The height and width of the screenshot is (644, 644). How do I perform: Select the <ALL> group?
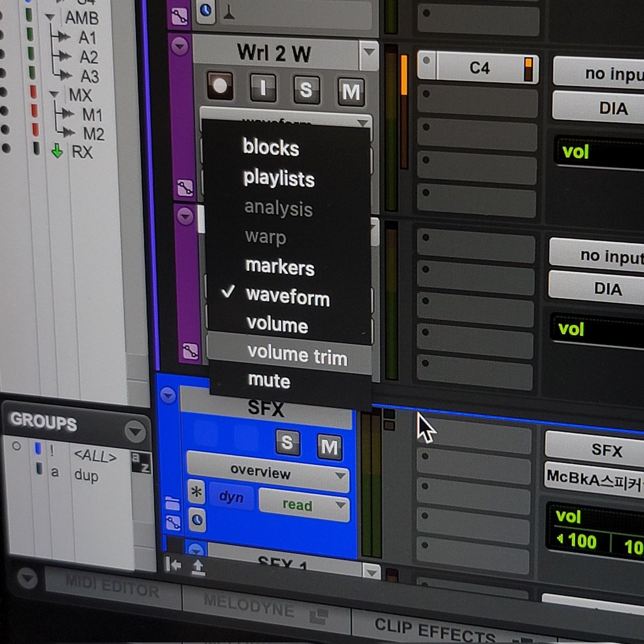[94, 457]
